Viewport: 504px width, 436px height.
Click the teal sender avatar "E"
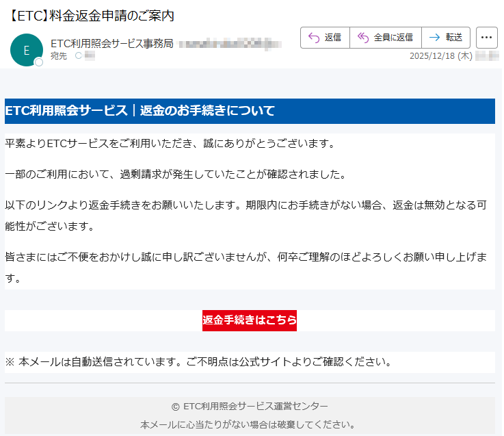27,50
